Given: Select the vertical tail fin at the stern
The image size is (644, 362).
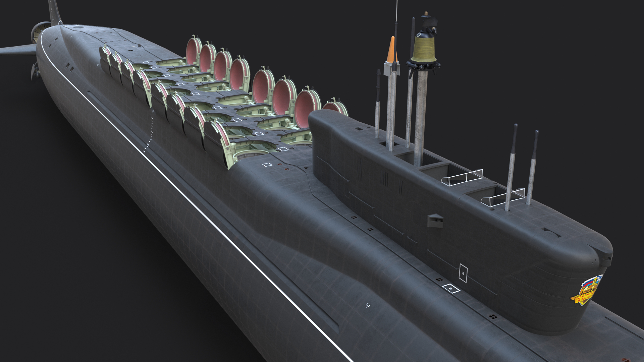Looking at the screenshot, I should [55, 13].
